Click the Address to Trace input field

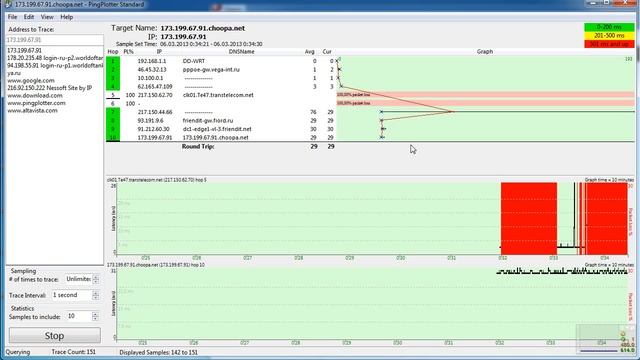point(54,40)
